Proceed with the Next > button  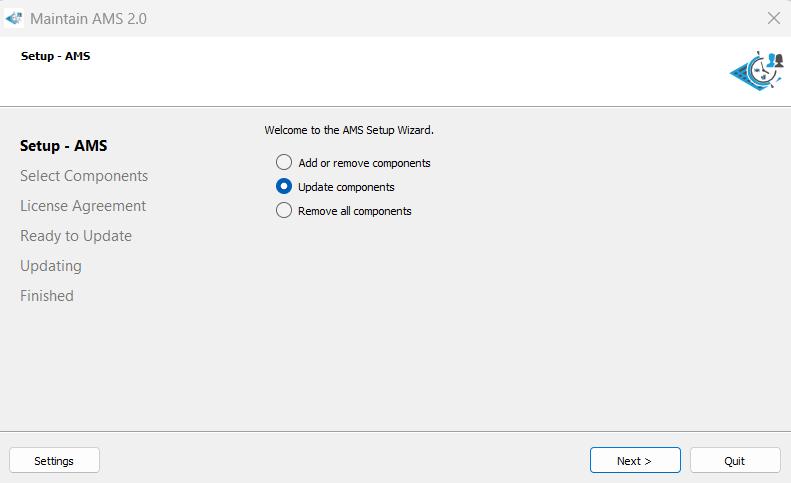(x=634, y=460)
